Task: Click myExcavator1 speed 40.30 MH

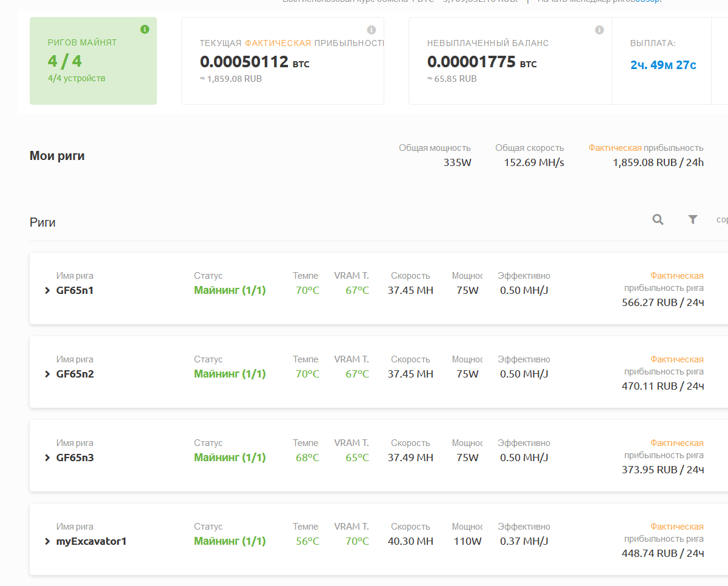Action: pyautogui.click(x=410, y=541)
